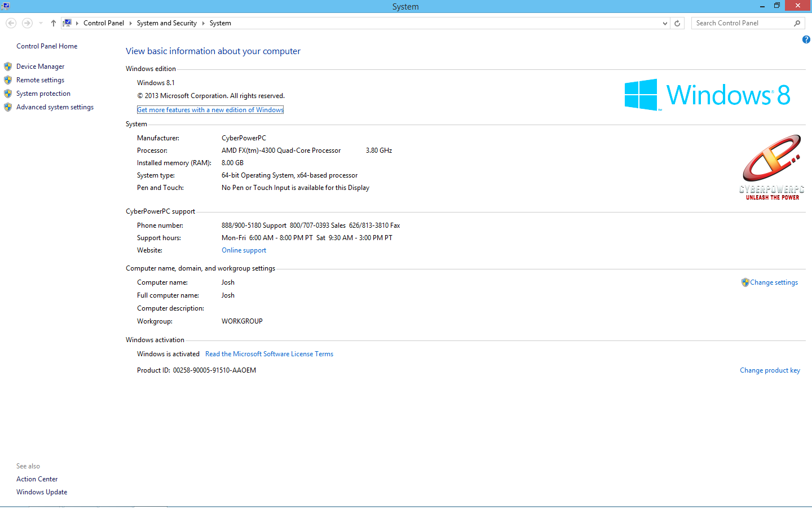This screenshot has height=509, width=812.
Task: Click the shield icon beside System protection
Action: tap(8, 94)
